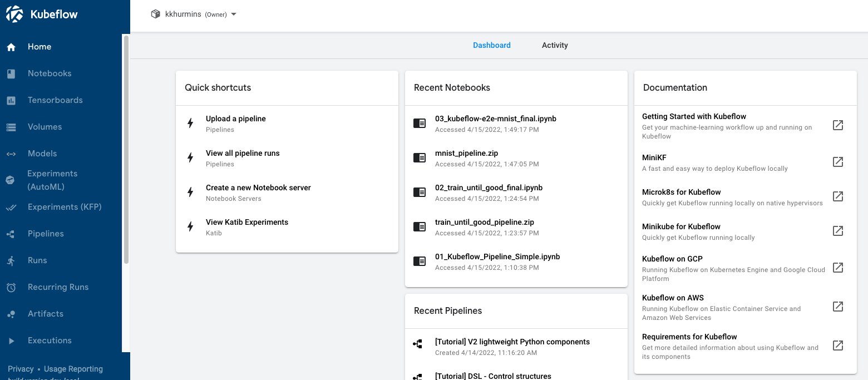Click notebook icon for train_until_good_pipeline.zip

tap(420, 227)
